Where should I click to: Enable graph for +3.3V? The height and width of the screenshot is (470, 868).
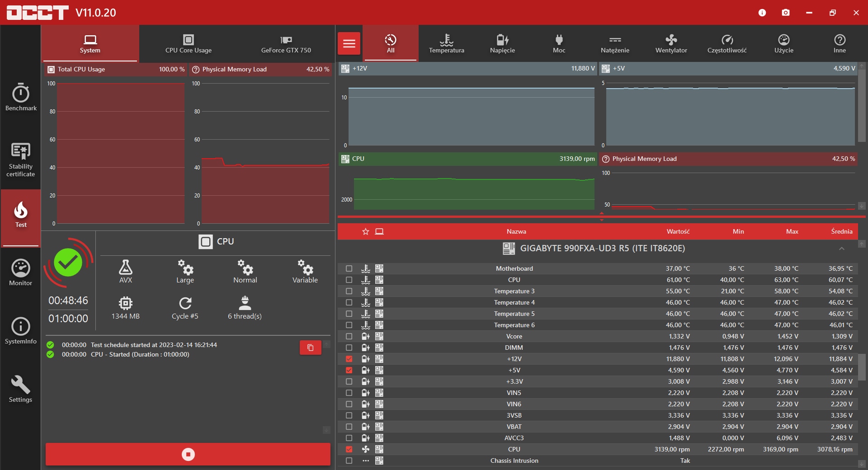pyautogui.click(x=349, y=381)
